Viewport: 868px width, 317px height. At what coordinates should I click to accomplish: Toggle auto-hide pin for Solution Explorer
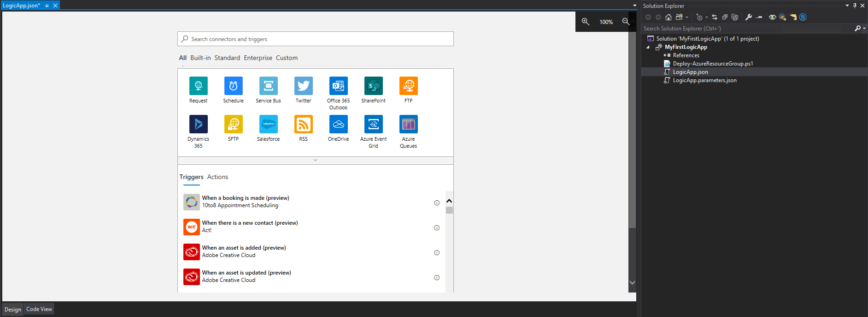tap(855, 6)
